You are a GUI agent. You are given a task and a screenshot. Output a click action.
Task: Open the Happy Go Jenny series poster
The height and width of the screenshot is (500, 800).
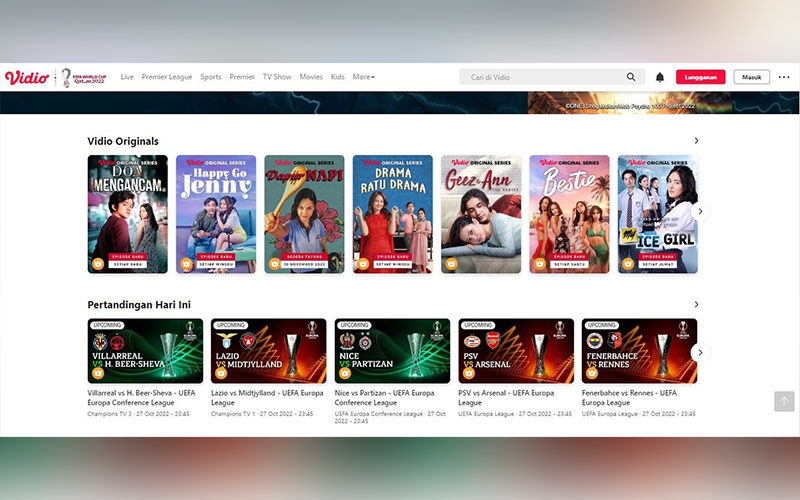point(216,214)
